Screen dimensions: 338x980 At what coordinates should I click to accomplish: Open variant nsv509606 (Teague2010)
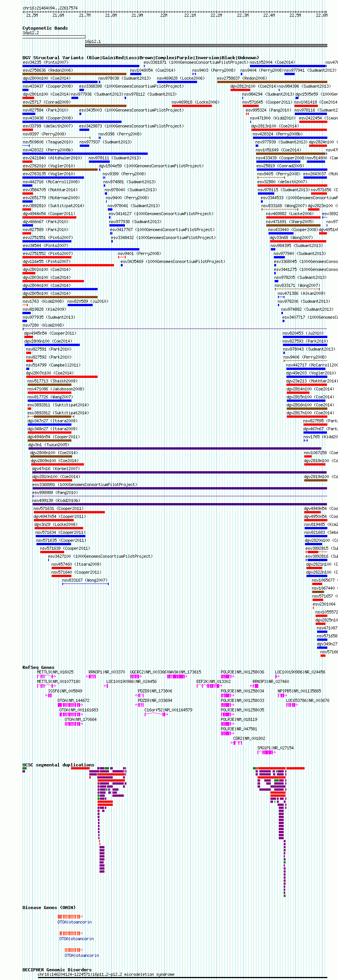[47, 142]
